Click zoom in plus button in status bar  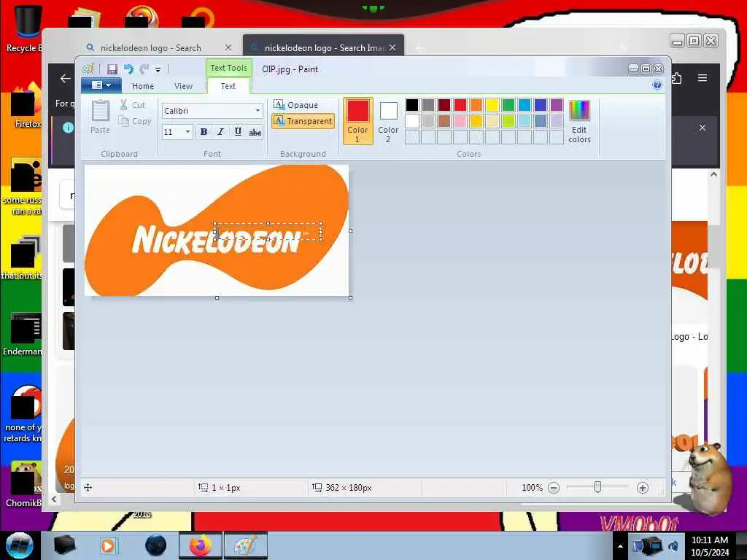tap(642, 488)
